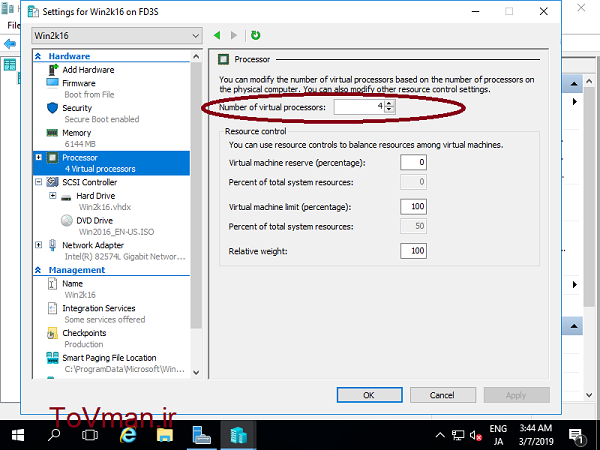Click the muted volume tray icon

tap(476, 435)
